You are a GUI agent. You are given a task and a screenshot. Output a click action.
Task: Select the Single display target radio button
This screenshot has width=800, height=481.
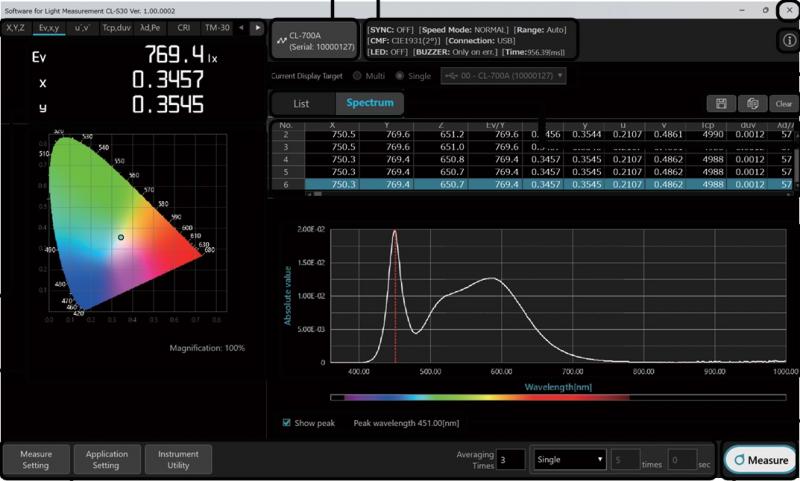pyautogui.click(x=402, y=76)
